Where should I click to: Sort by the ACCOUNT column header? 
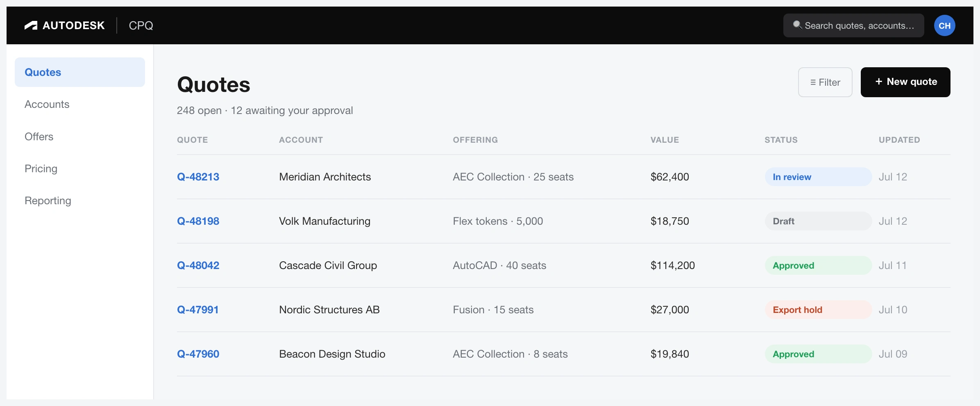pos(301,140)
